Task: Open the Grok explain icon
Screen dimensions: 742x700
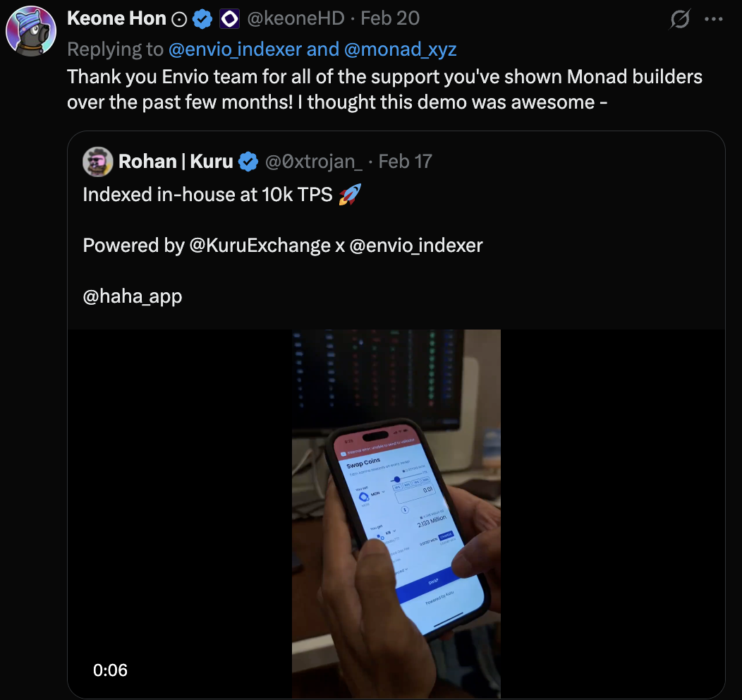Action: click(x=680, y=19)
